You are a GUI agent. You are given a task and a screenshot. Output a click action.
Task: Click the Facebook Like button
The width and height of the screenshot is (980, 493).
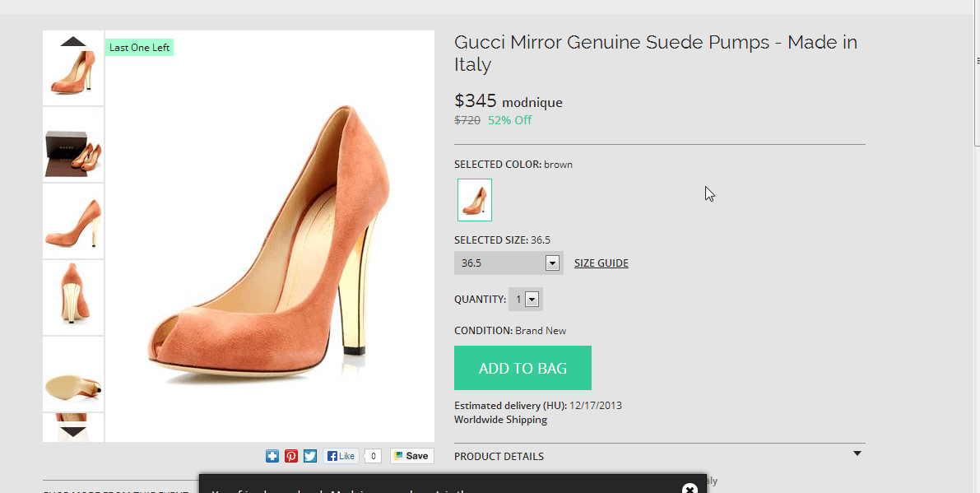click(x=341, y=456)
